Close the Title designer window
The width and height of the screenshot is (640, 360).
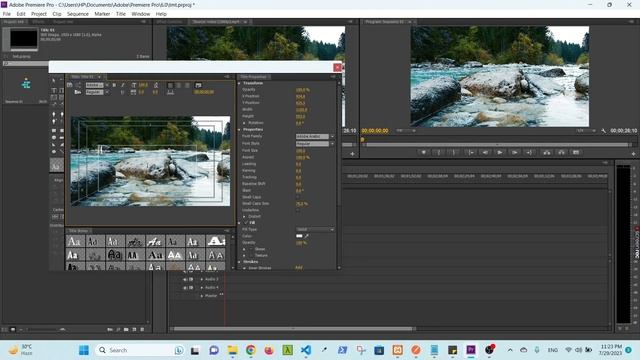point(337,67)
